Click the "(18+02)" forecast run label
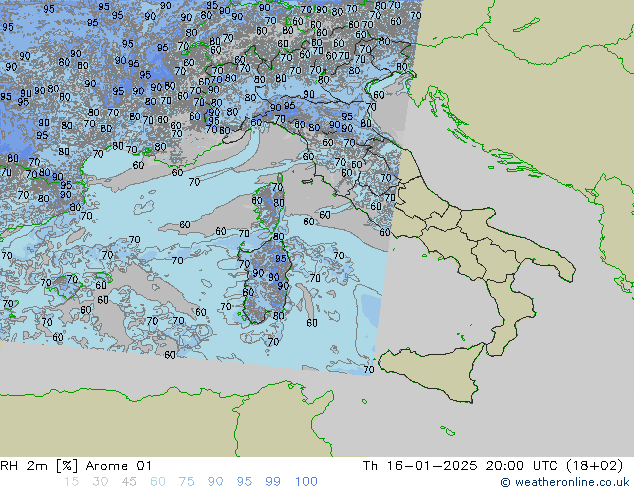This screenshot has height=490, width=634. coord(594,466)
